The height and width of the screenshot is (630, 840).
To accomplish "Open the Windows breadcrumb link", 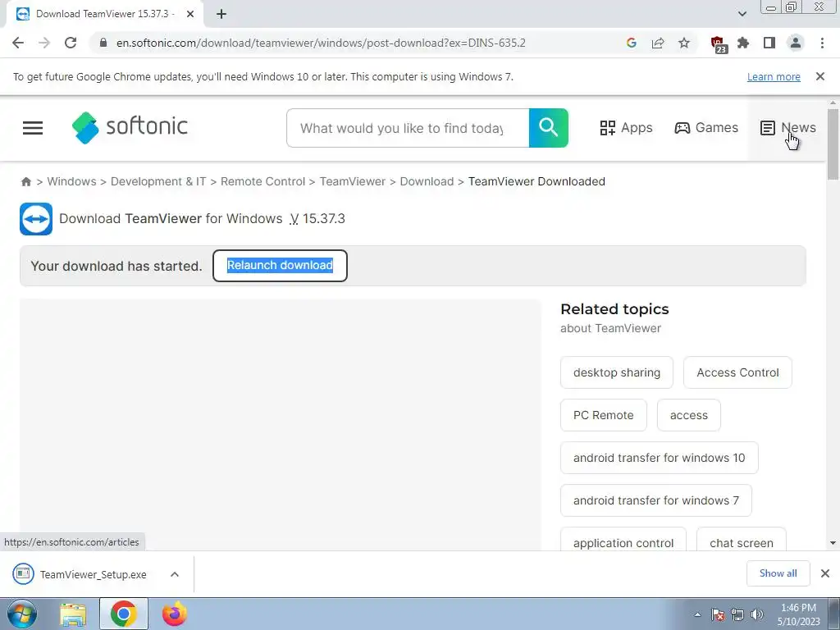I will 72,181.
